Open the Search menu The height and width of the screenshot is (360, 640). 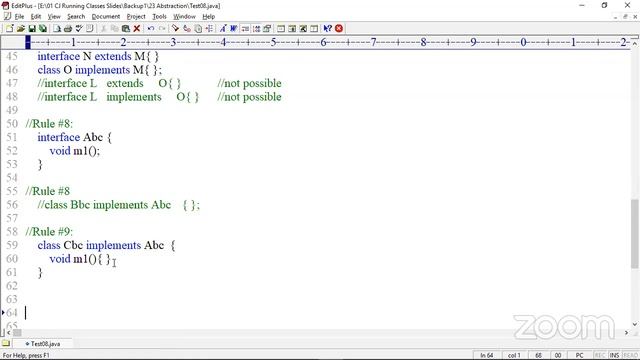(x=76, y=16)
